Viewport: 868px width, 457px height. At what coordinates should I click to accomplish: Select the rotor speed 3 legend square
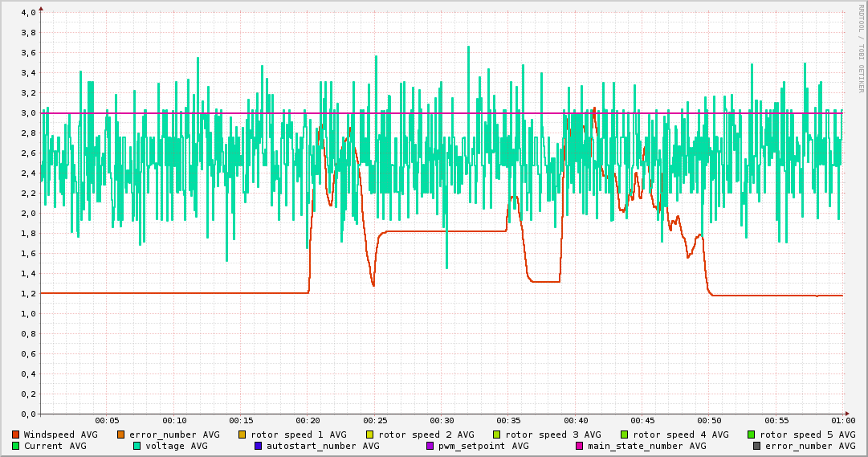(x=497, y=435)
